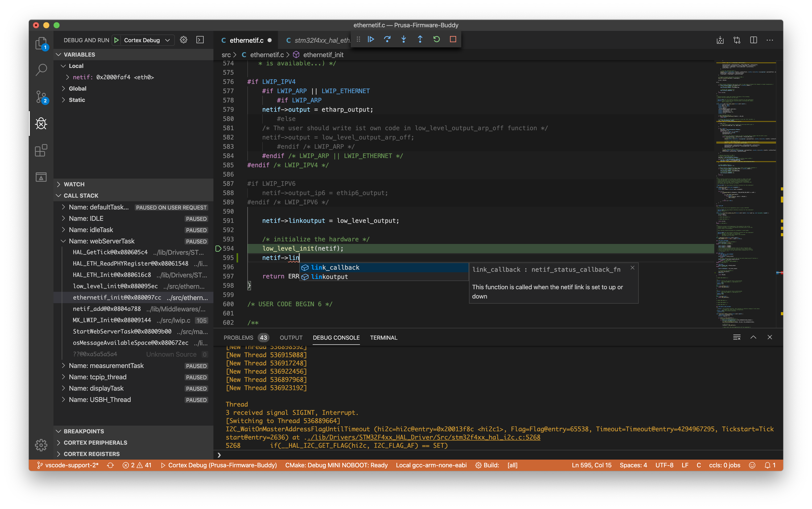Open changes compare icon in editor title
812x509 pixels.
[737, 40]
